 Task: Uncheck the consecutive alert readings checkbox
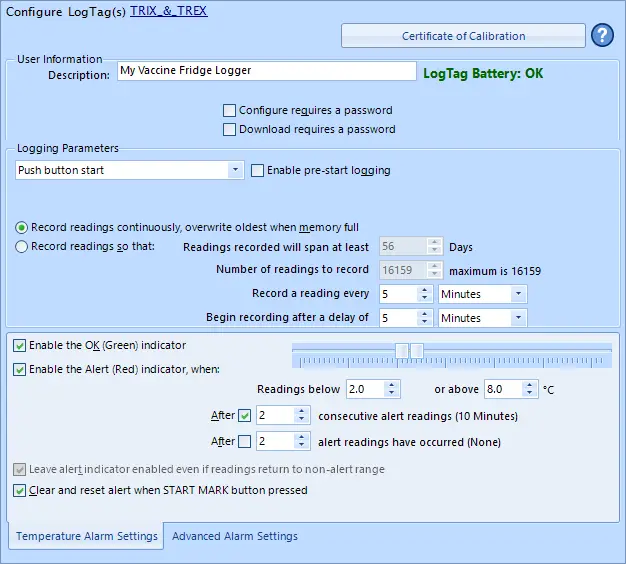245,415
